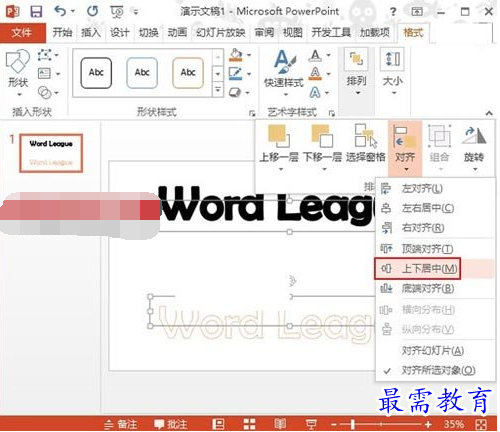Click the 35% zoom level
Viewport: 500px width, 432px height.
point(454,424)
